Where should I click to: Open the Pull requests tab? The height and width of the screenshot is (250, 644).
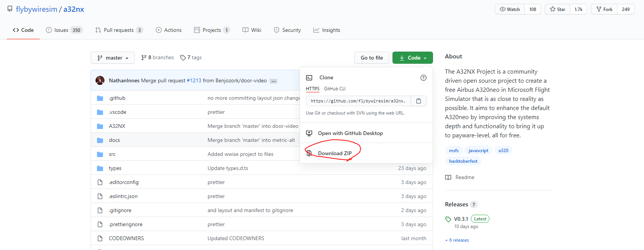(119, 30)
